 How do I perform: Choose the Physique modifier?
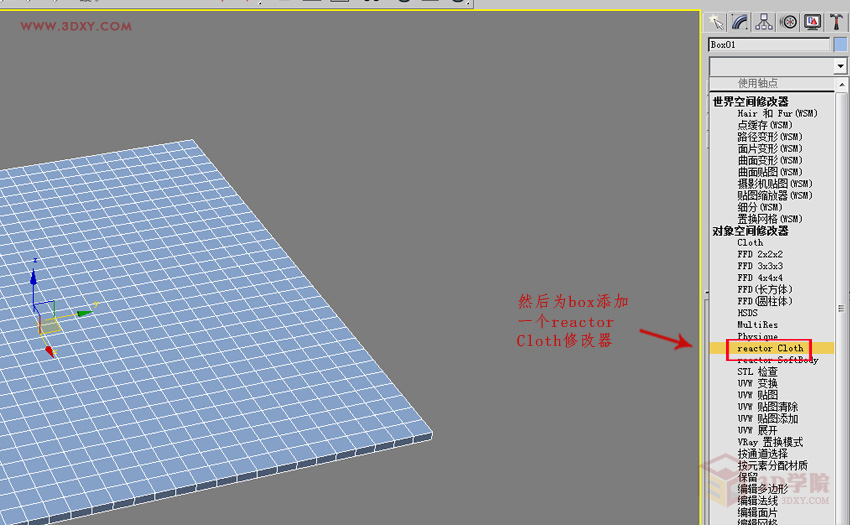tap(757, 336)
